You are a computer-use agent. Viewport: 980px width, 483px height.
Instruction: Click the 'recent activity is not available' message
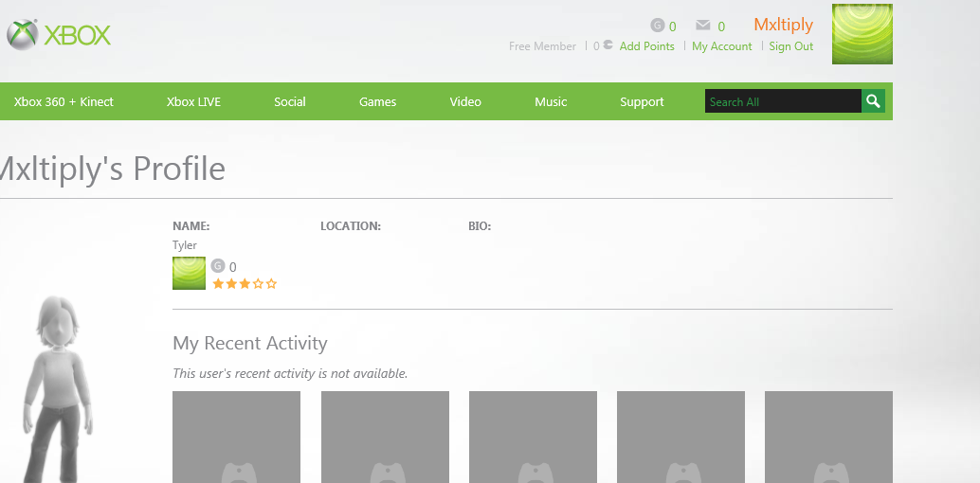click(290, 374)
